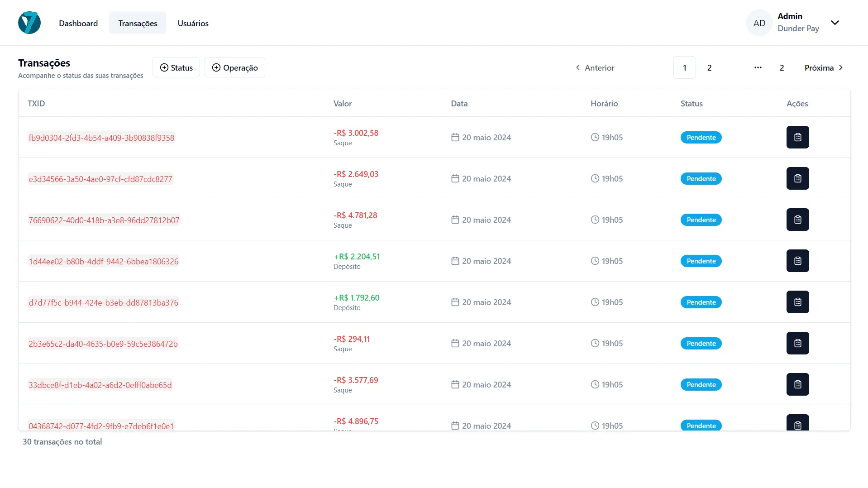Open details for transaction 04368742
The image size is (868, 488).
[797, 423]
